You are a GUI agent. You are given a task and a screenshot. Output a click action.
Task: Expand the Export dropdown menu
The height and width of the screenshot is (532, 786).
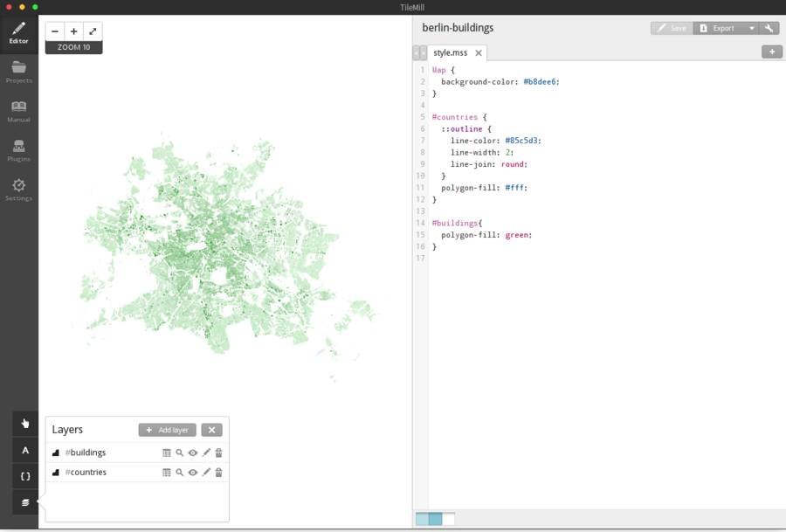click(x=751, y=28)
